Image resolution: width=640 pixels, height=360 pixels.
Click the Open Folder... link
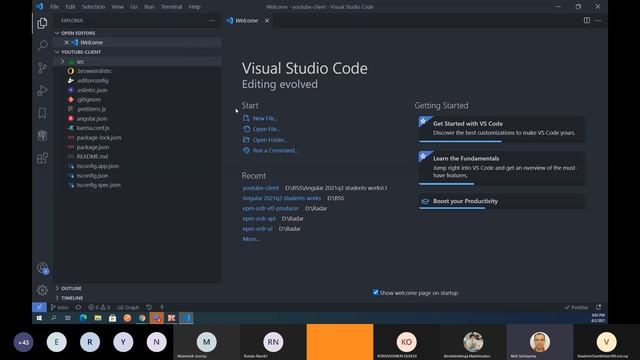(270, 140)
